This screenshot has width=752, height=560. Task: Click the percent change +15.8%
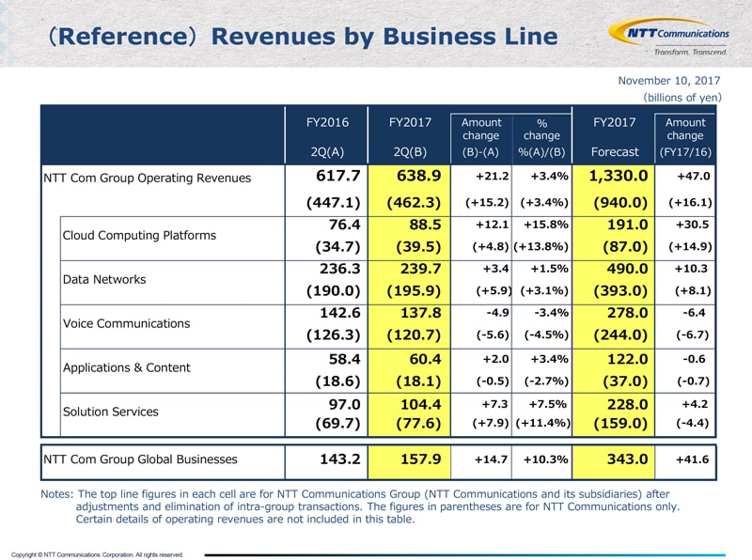pyautogui.click(x=545, y=225)
